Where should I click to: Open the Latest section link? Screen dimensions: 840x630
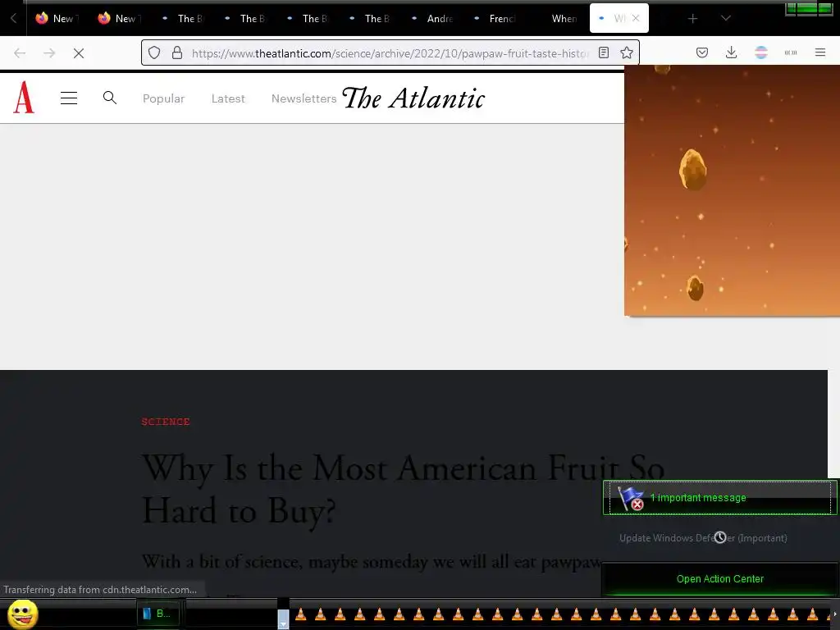pyautogui.click(x=228, y=98)
